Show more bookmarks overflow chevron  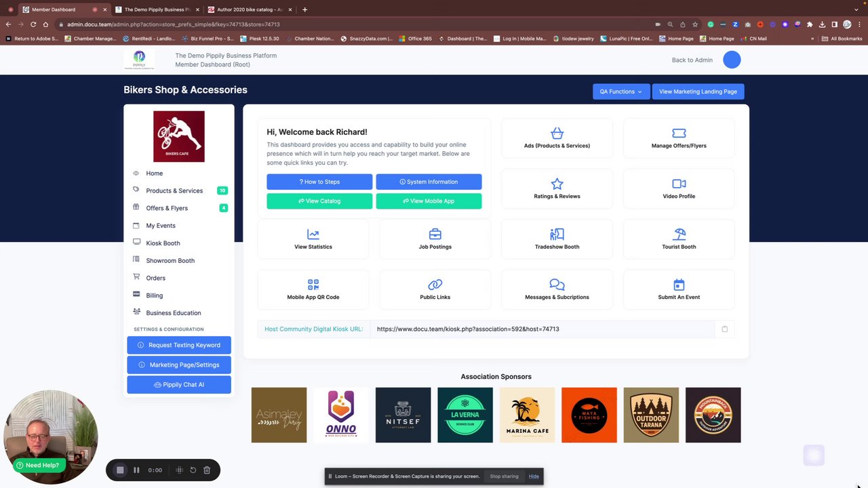(812, 39)
